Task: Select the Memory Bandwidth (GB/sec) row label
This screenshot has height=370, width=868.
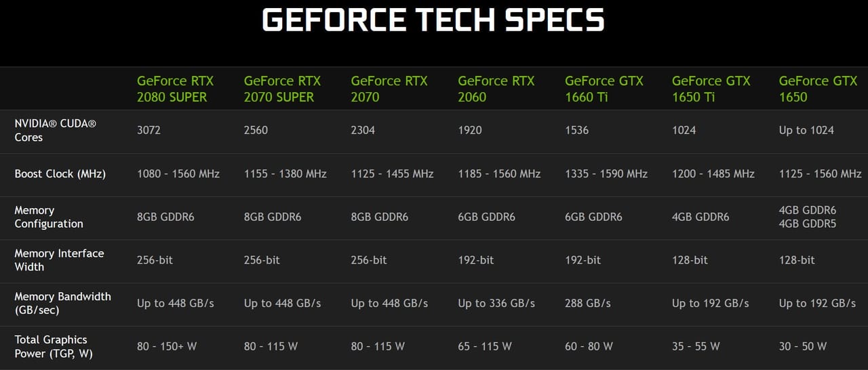Action: [x=63, y=303]
